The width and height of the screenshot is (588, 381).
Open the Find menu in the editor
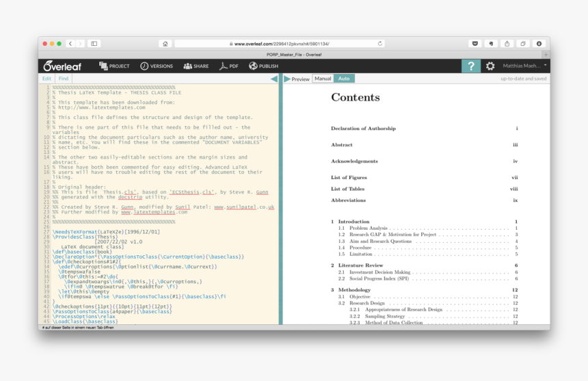click(x=64, y=79)
